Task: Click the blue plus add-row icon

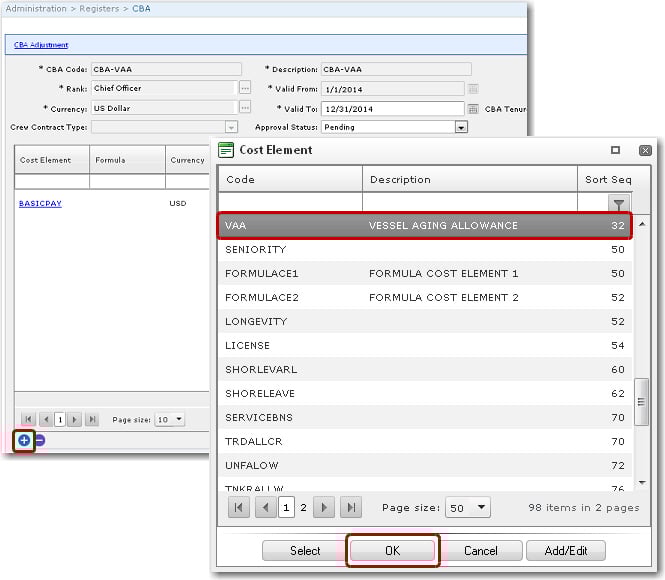Action: 24,440
